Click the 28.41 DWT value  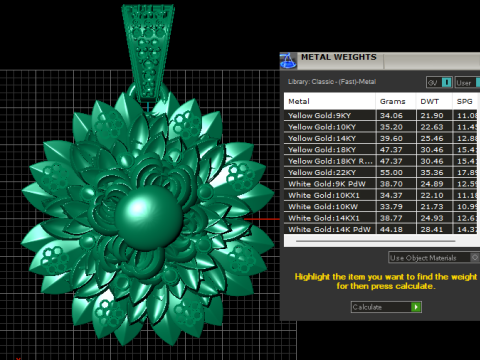432,229
